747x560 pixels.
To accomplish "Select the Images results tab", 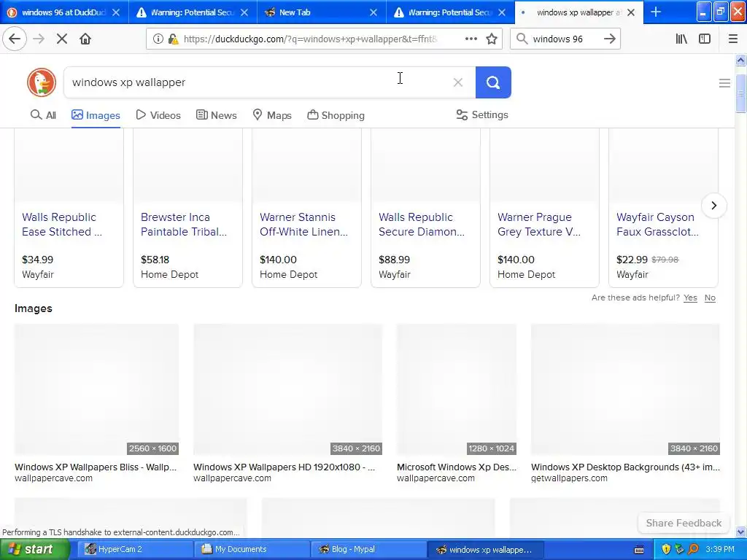I will [96, 115].
